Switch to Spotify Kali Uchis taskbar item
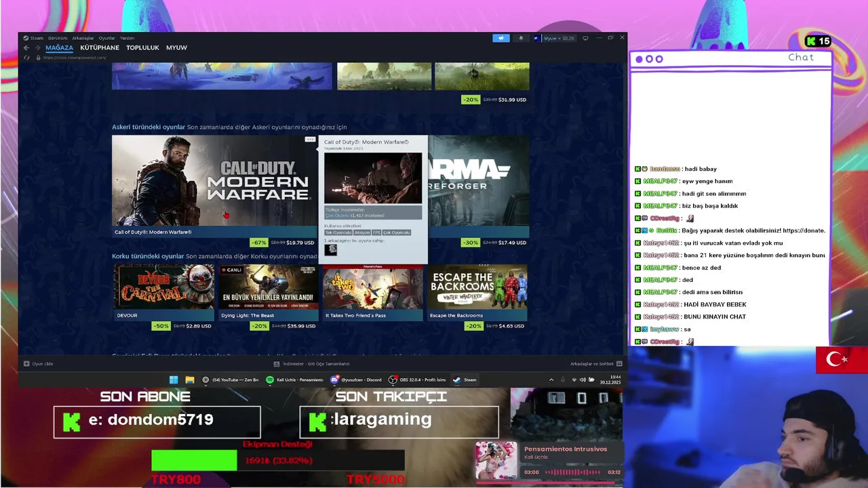Screen dimensions: 868x488 click(x=294, y=380)
